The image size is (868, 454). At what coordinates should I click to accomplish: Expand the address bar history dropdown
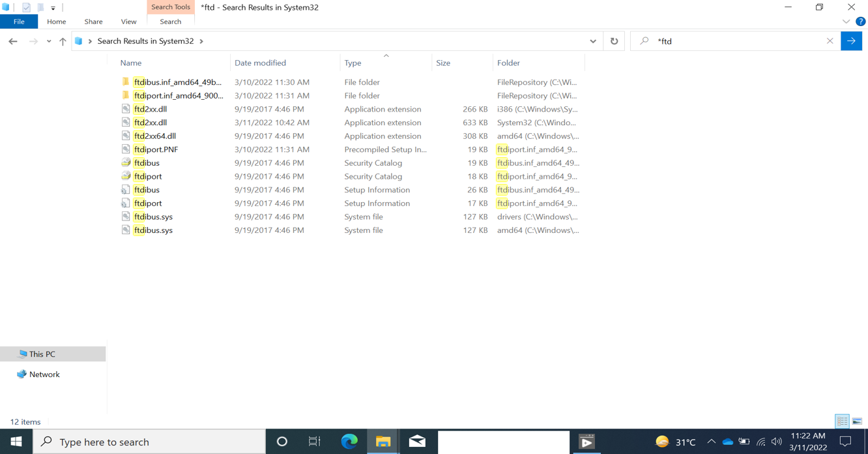[x=593, y=40]
